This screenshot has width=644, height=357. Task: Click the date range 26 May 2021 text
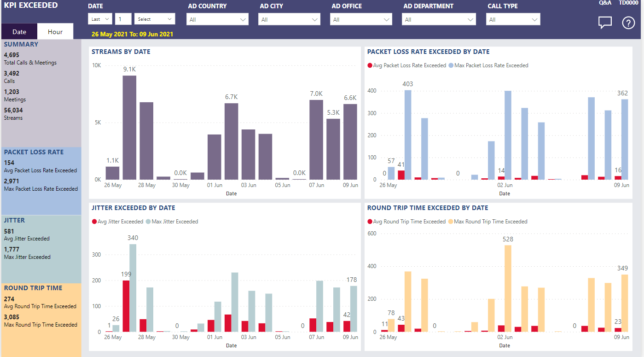click(x=133, y=34)
